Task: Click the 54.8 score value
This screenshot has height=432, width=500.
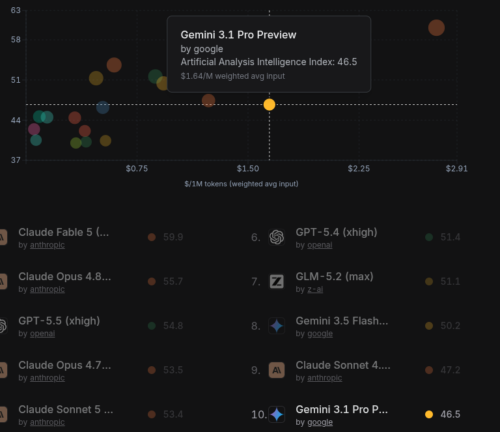Action: click(x=173, y=326)
